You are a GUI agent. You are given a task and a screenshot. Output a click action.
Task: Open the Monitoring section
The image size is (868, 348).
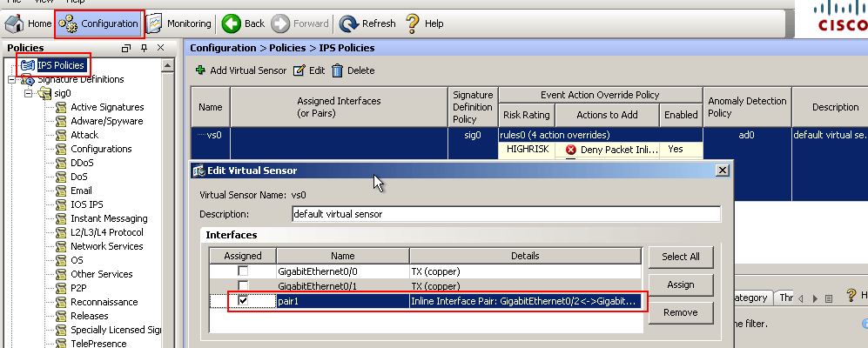click(x=178, y=23)
